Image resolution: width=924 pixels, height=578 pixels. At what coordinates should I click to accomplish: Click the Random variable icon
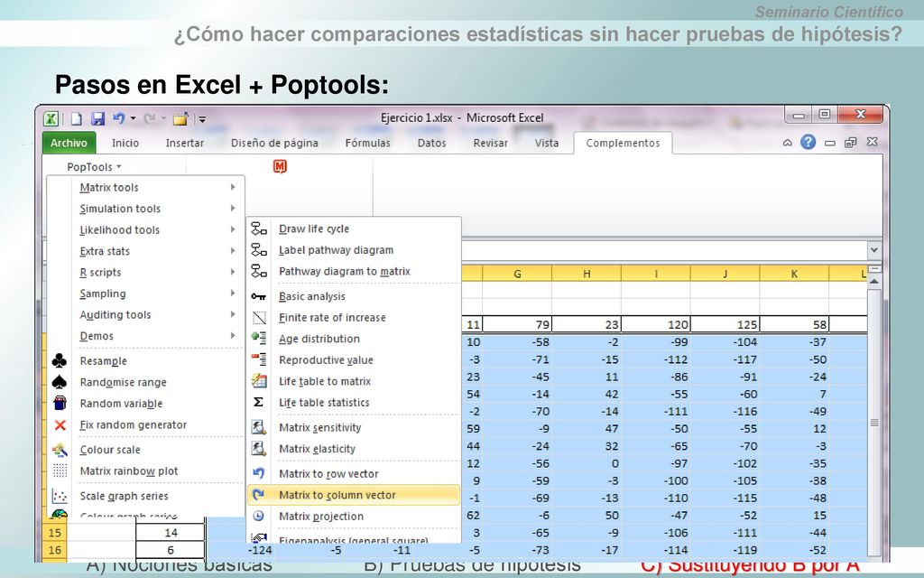pos(60,404)
